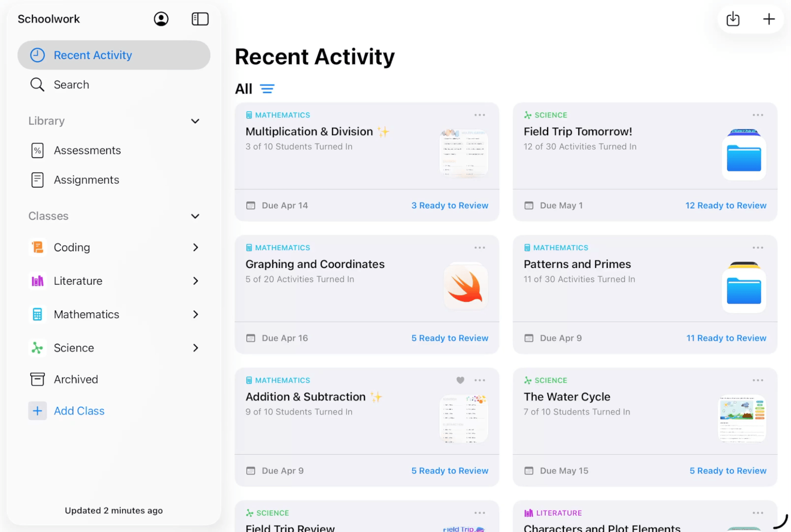Click the Archived box icon

(x=37, y=379)
